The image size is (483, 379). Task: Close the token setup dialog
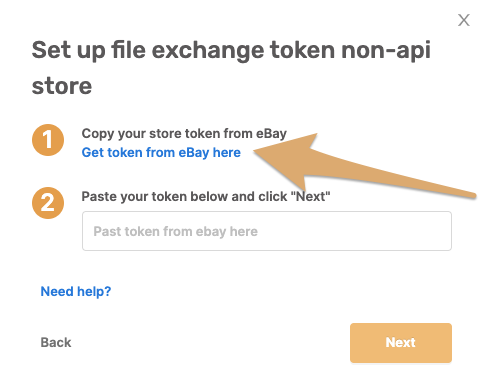[x=464, y=20]
